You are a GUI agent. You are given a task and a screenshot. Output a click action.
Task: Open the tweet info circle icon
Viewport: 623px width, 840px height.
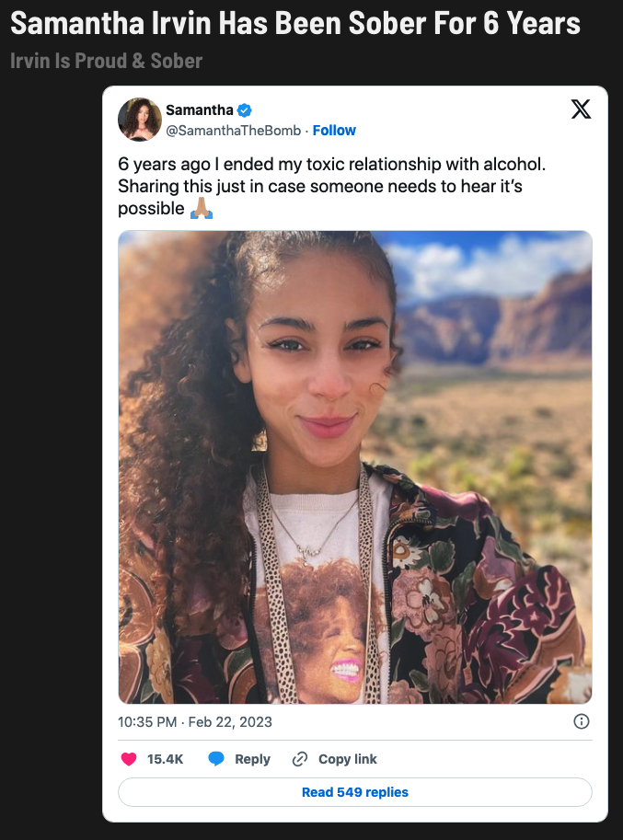tap(581, 721)
